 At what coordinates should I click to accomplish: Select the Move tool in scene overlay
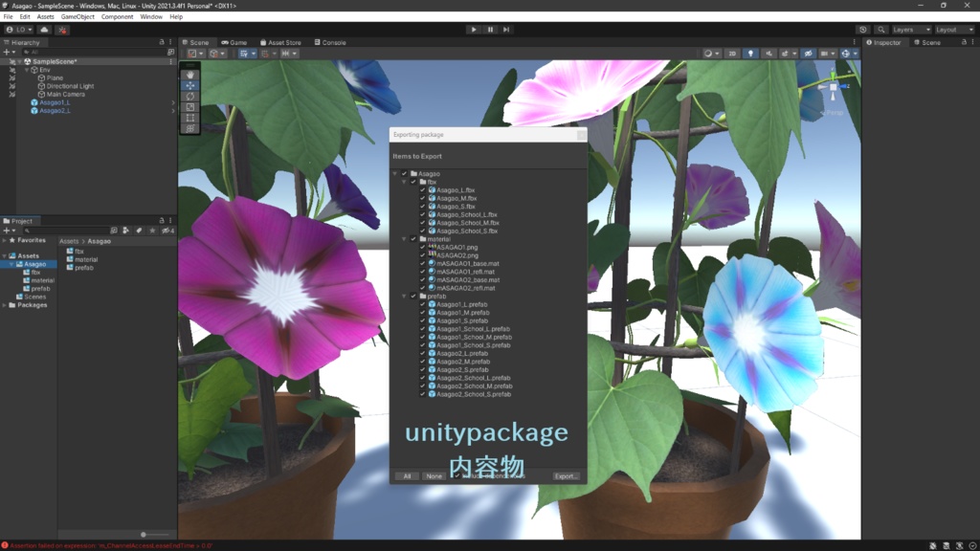[190, 85]
